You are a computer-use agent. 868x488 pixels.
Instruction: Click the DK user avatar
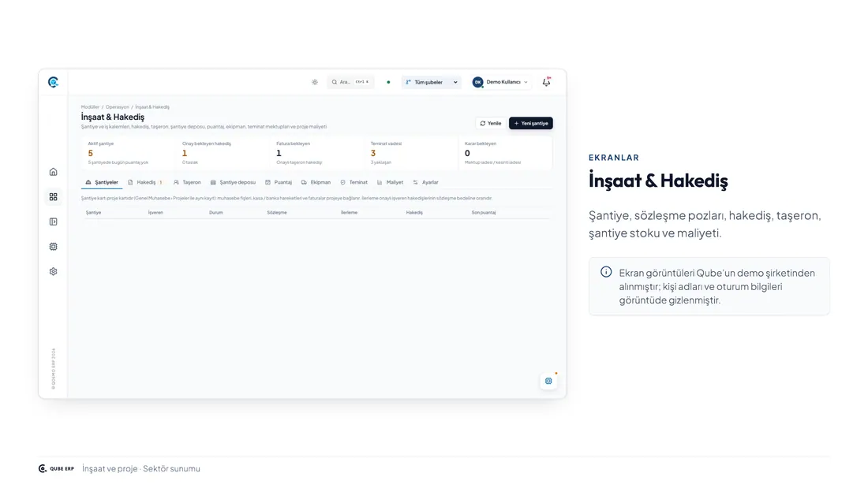point(477,83)
